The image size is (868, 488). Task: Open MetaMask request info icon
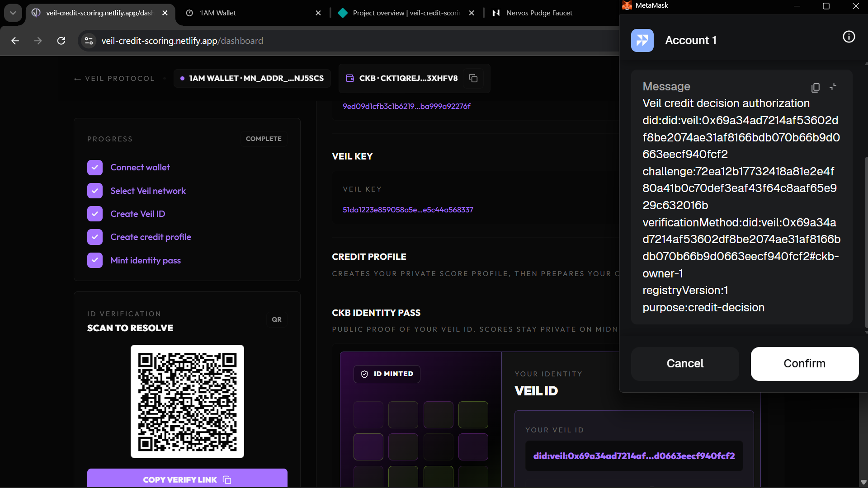[x=849, y=37]
